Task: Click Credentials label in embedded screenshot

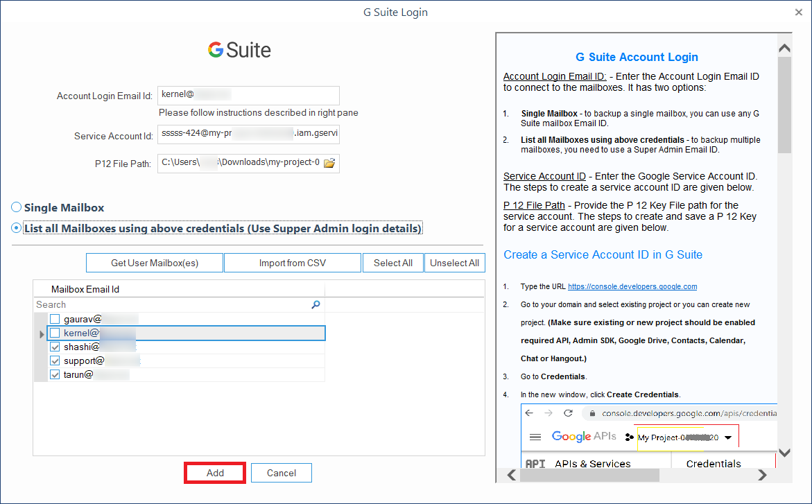Action: [713, 464]
